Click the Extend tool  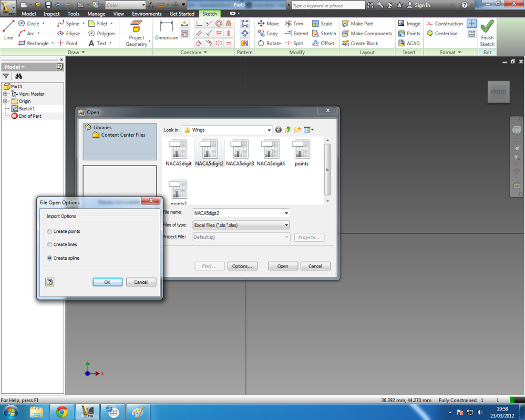coord(296,33)
